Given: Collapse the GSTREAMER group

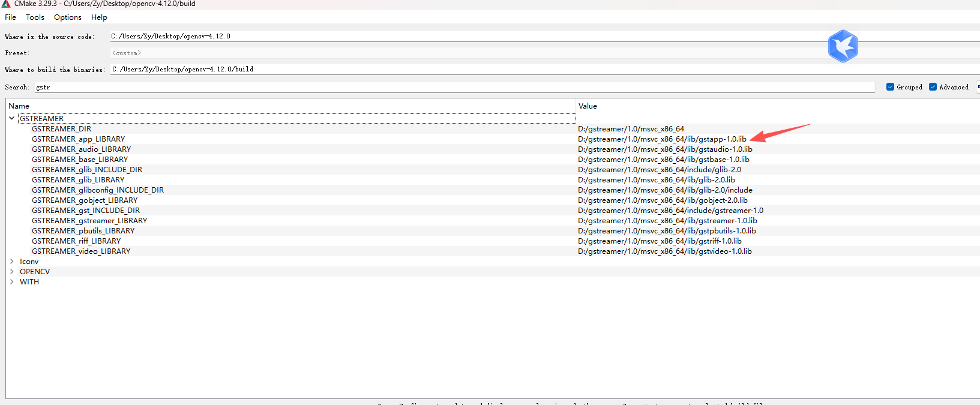Looking at the screenshot, I should pyautogui.click(x=11, y=118).
